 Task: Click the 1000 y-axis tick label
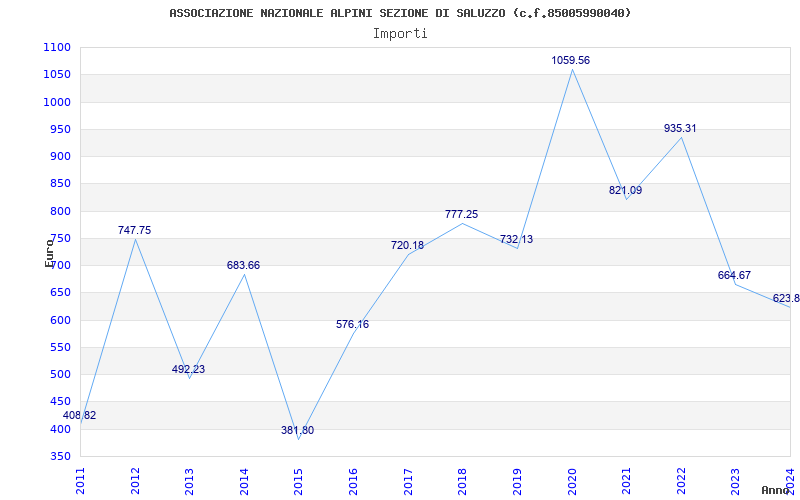(x=58, y=102)
